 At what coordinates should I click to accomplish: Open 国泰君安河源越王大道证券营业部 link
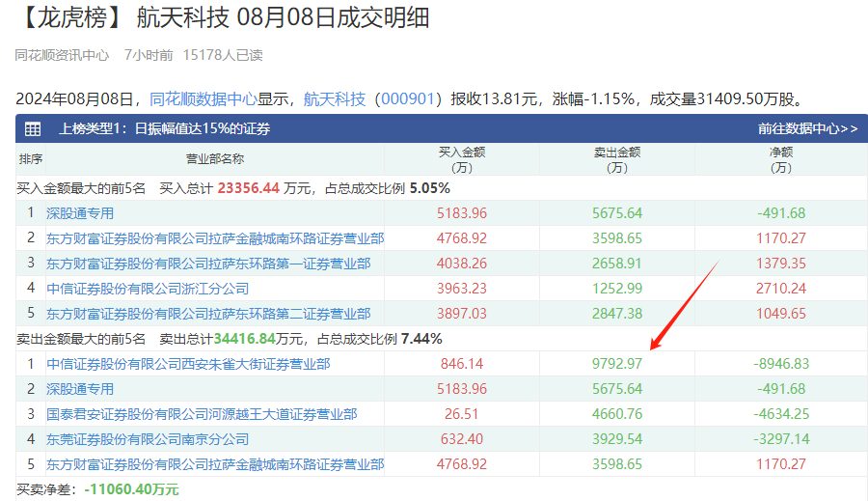coord(202,414)
